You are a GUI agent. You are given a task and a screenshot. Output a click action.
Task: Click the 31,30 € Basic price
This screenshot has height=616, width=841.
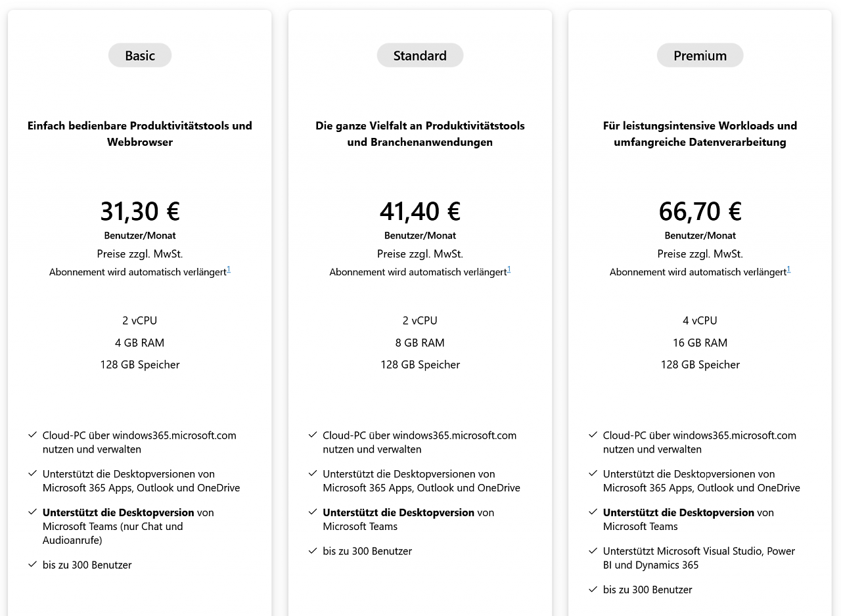pyautogui.click(x=140, y=211)
